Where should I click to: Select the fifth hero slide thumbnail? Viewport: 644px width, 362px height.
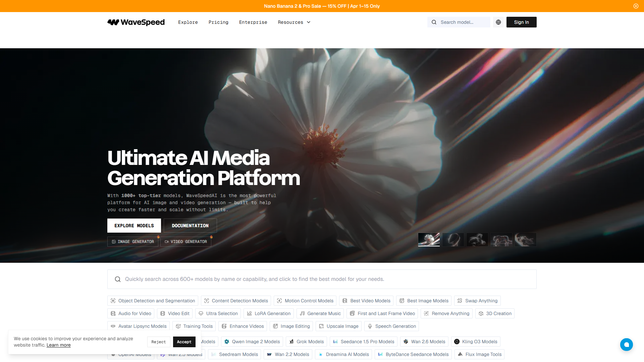click(x=526, y=240)
